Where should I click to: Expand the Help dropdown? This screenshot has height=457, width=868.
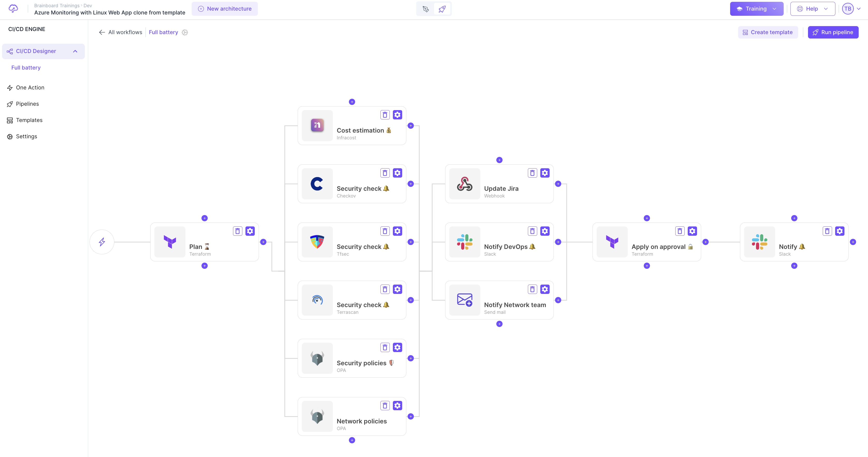812,9
